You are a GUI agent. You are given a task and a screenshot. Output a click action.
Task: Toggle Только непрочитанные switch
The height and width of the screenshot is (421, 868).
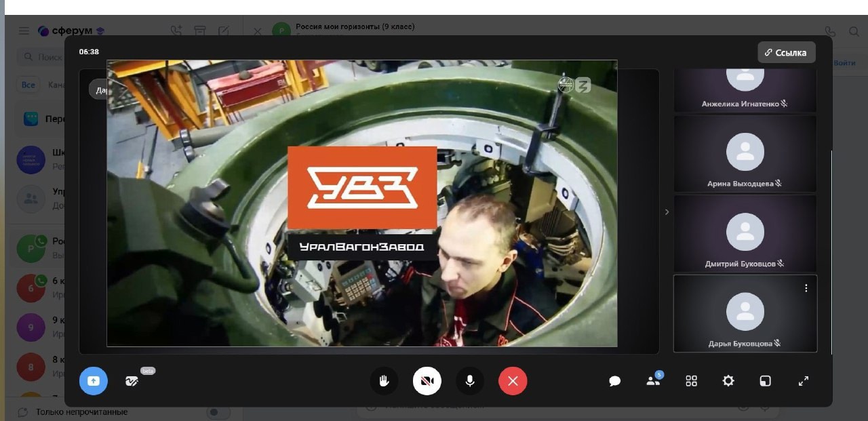[x=218, y=412]
